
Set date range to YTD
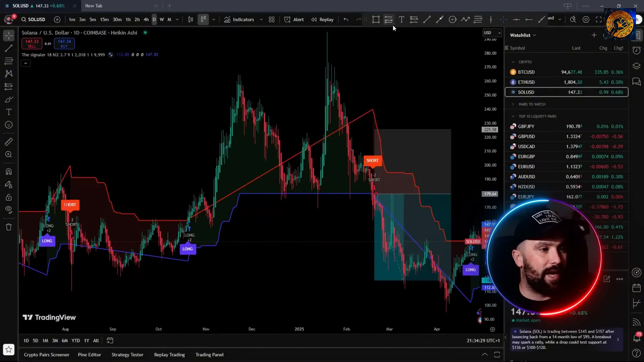pyautogui.click(x=75, y=341)
